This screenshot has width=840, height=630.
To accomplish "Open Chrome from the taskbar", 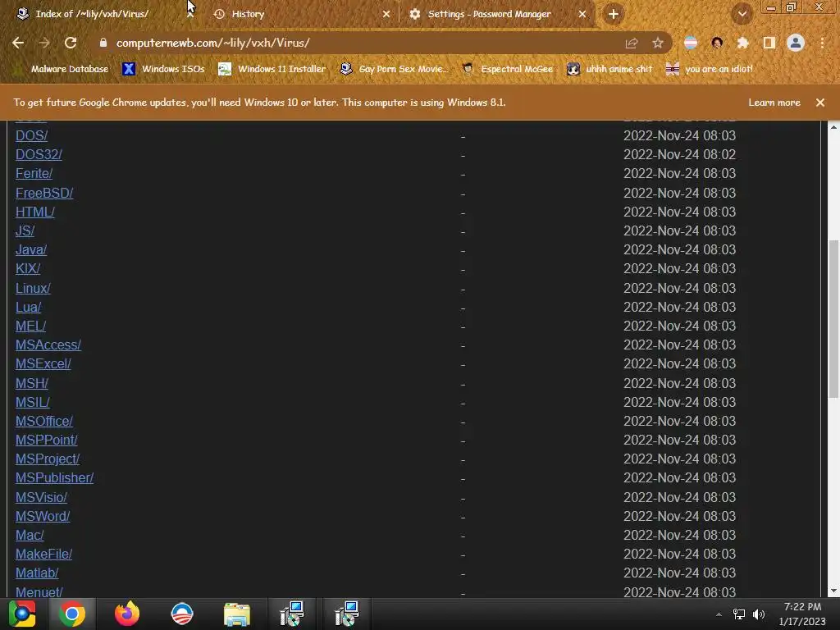I will coord(72,614).
